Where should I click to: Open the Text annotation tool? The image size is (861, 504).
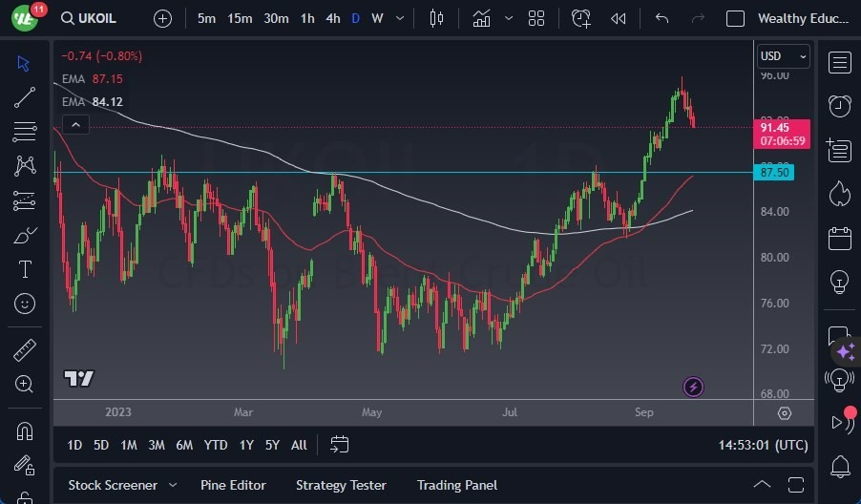tap(25, 270)
